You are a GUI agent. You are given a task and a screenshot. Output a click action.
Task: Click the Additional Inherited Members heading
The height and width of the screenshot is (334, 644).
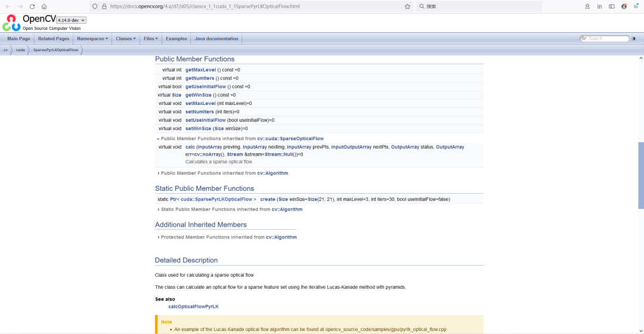(x=201, y=225)
